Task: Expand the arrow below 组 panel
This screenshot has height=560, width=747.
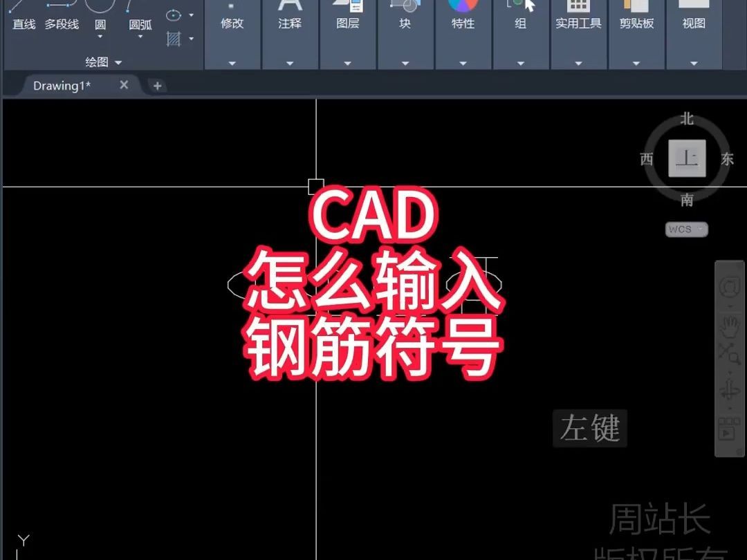Action: tap(520, 64)
